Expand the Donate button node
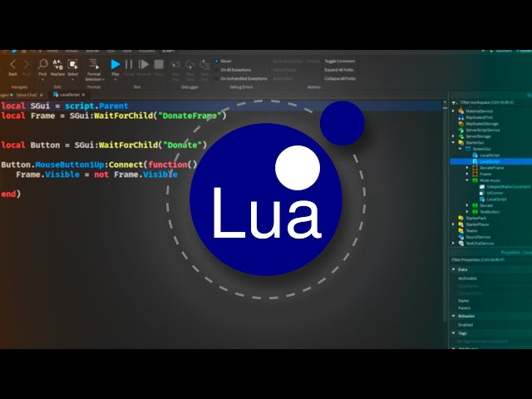Screen dimensions: 532x399 tap(467, 205)
